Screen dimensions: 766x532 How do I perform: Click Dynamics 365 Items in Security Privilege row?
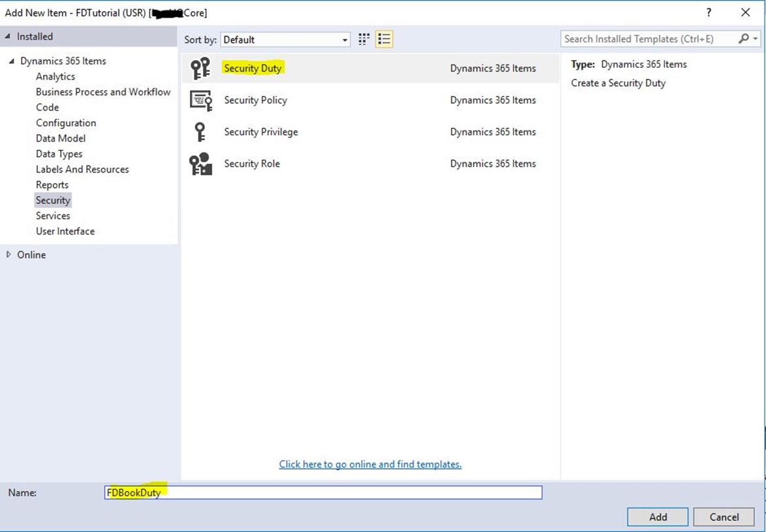pyautogui.click(x=493, y=132)
